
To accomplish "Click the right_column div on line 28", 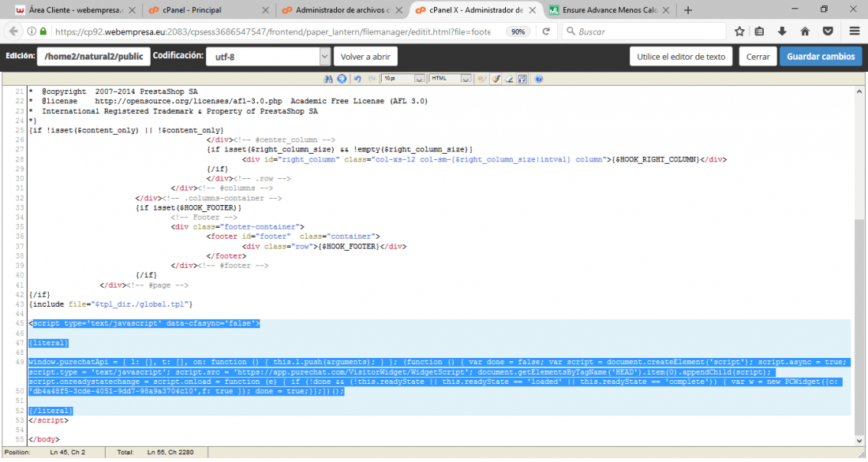I will click(485, 159).
